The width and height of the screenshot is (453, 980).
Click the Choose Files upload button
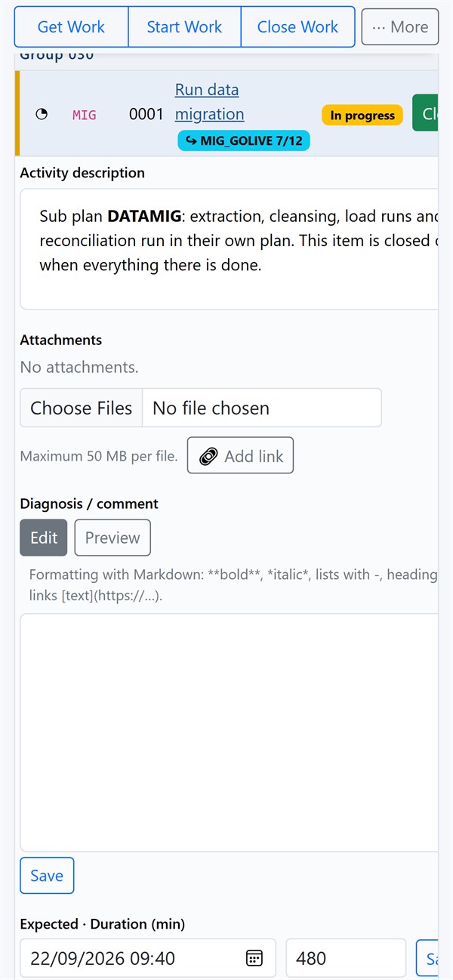(x=82, y=408)
